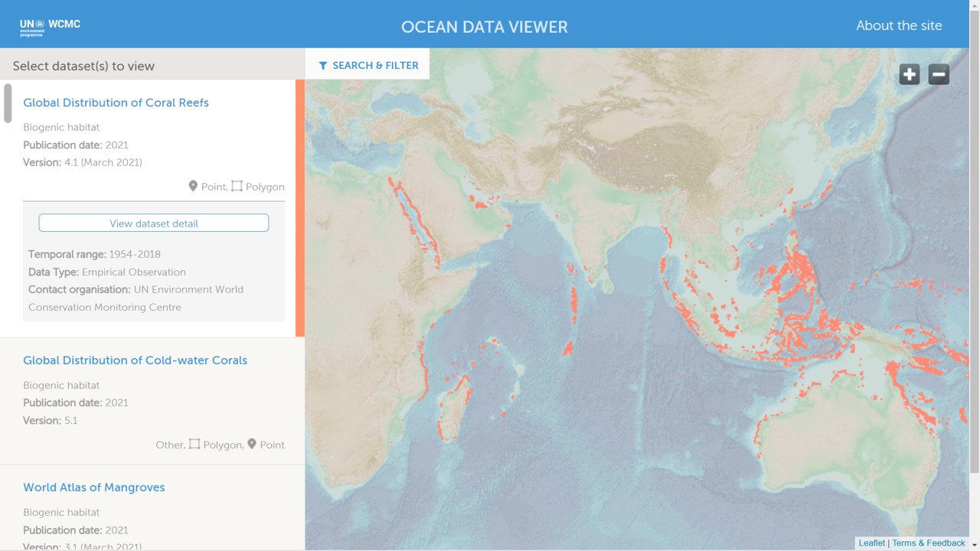Zoom in using the plus map button
The width and height of the screenshot is (980, 551).
pyautogui.click(x=909, y=74)
